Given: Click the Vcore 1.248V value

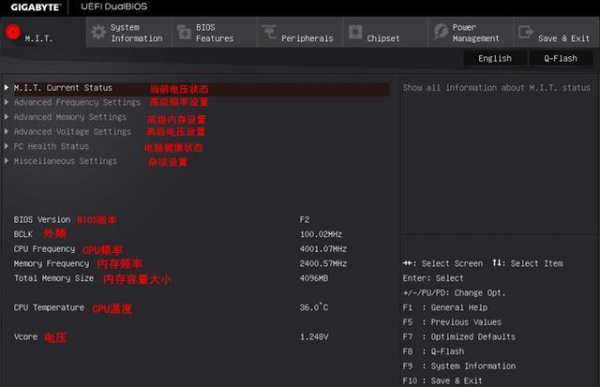Looking at the screenshot, I should click(314, 337).
